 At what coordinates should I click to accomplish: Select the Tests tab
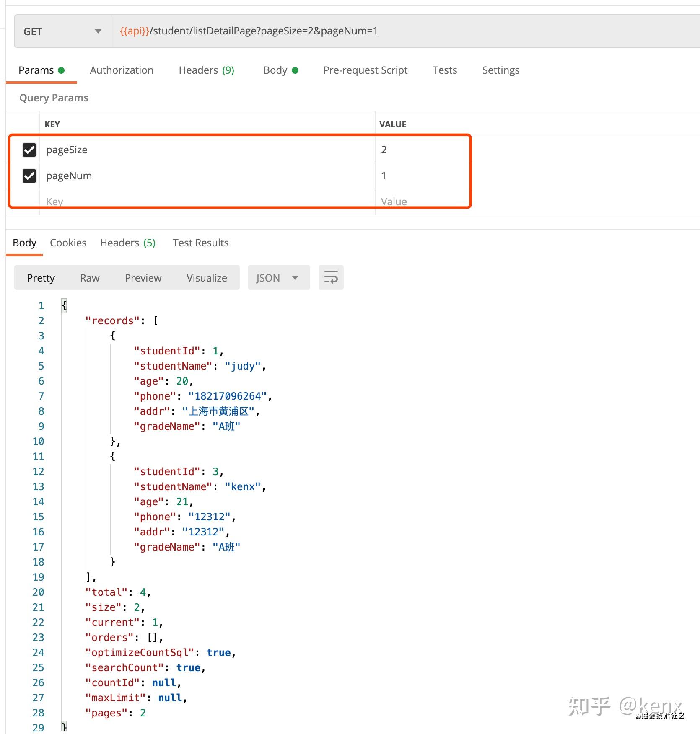point(444,70)
